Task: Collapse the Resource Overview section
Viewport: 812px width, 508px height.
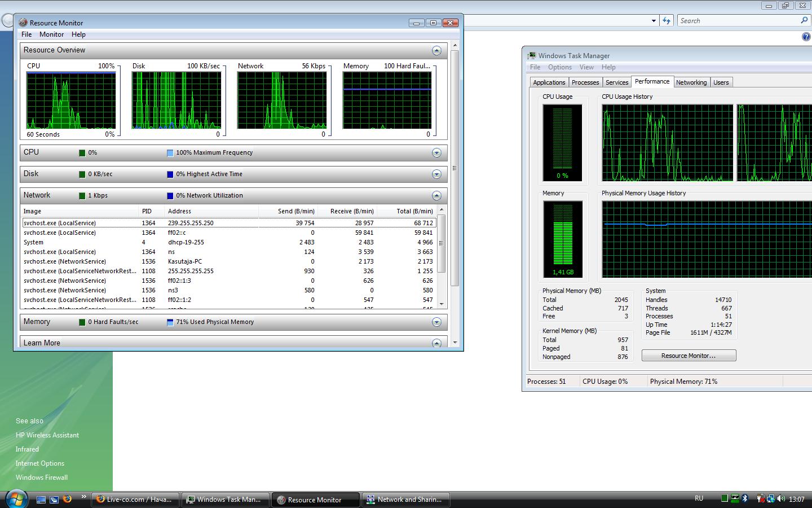Action: [x=436, y=51]
